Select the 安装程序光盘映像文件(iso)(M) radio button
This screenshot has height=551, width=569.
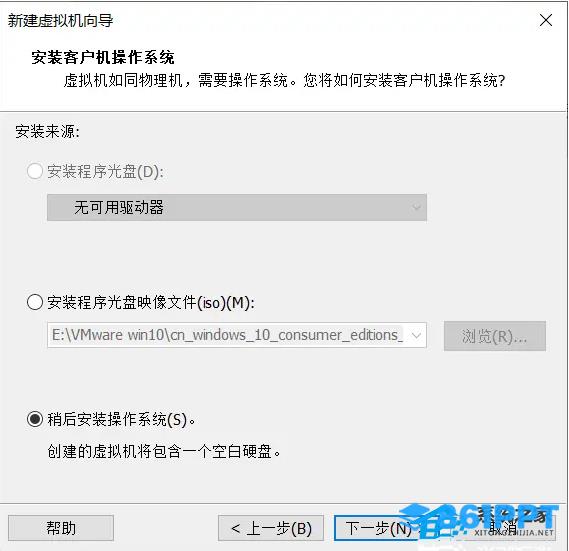click(x=35, y=302)
